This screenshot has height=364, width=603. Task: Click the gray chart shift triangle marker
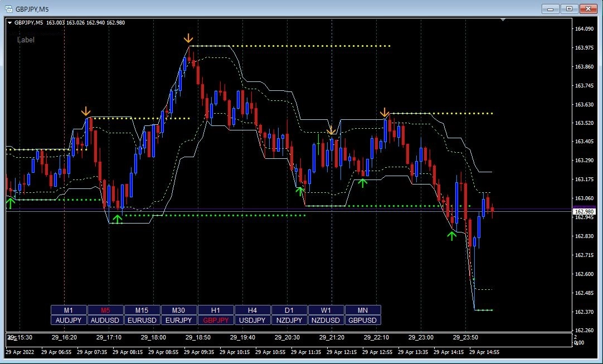[x=504, y=20]
